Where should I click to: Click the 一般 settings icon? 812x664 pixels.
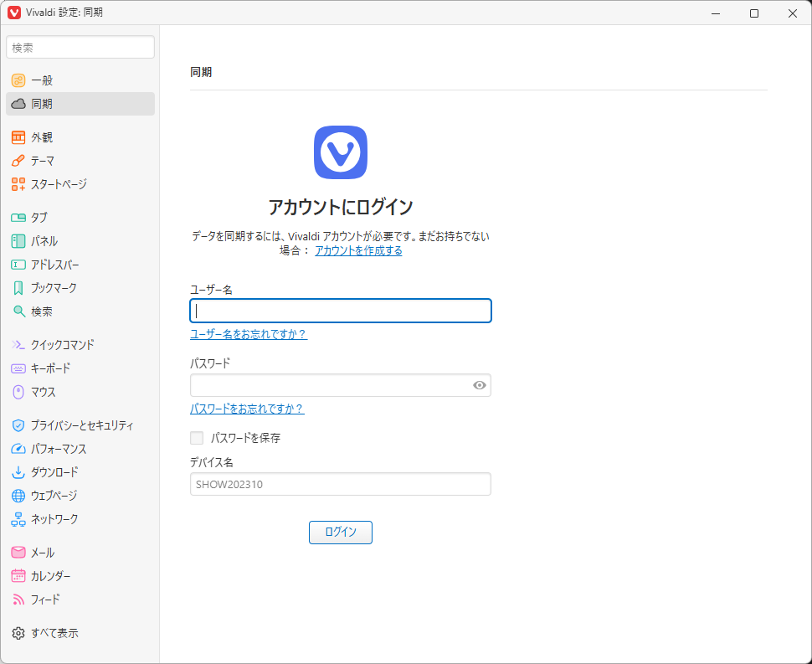coord(18,80)
